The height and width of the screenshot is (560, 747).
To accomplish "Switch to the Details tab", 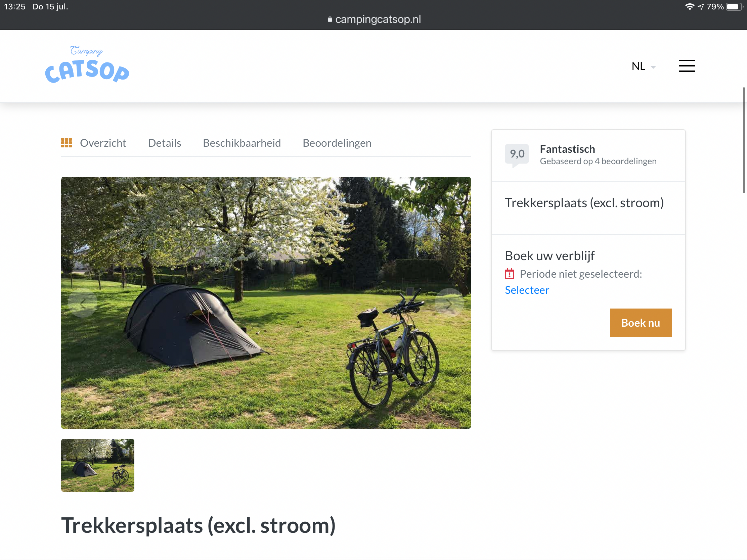I will pyautogui.click(x=165, y=143).
